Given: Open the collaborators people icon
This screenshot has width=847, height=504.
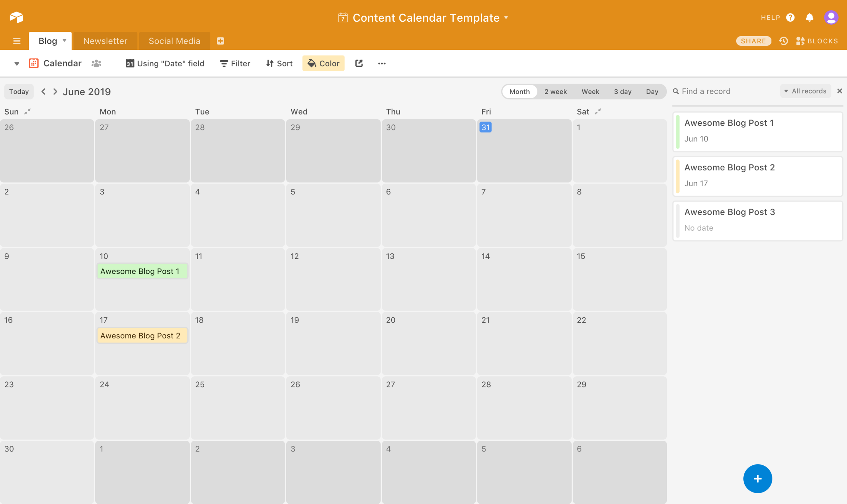Looking at the screenshot, I should coord(97,64).
